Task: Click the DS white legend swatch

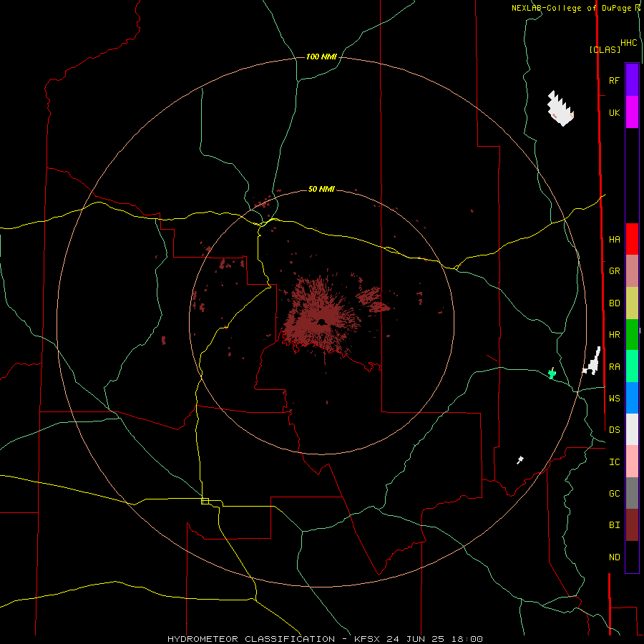Action: point(632,429)
